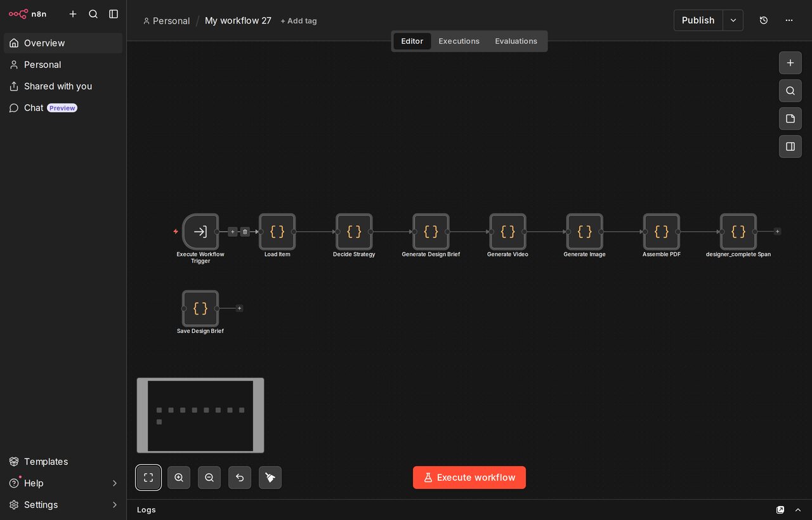Viewport: 812px width, 520px height.
Task: Zoom in on the canvas
Action: tap(179, 478)
